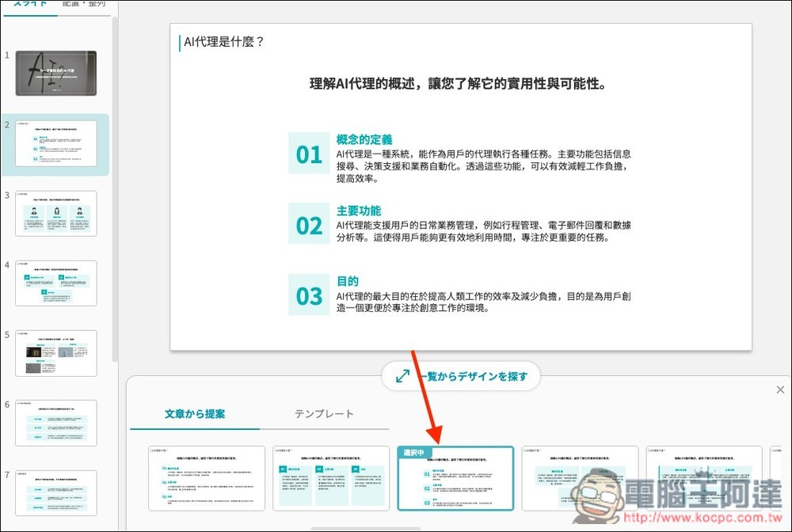Click the paragraph under 概念的定義
Viewport: 792px width, 532px height.
pyautogui.click(x=484, y=166)
